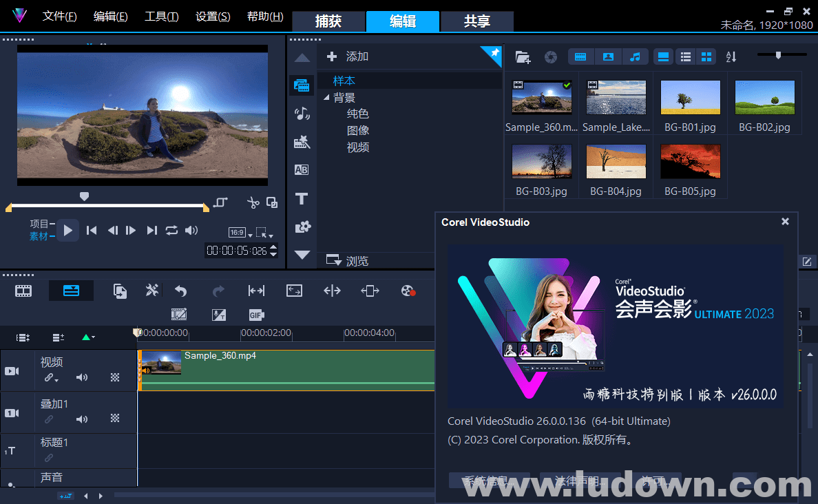Show previous library panel with up arrow
This screenshot has width=818, height=504.
click(x=302, y=58)
